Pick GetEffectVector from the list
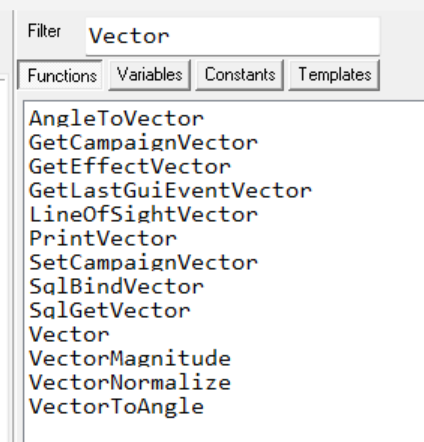424x442 pixels. click(x=130, y=166)
